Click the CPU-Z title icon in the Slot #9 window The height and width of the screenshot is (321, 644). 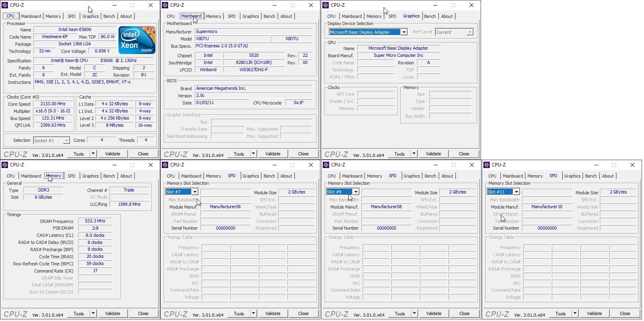pos(326,165)
